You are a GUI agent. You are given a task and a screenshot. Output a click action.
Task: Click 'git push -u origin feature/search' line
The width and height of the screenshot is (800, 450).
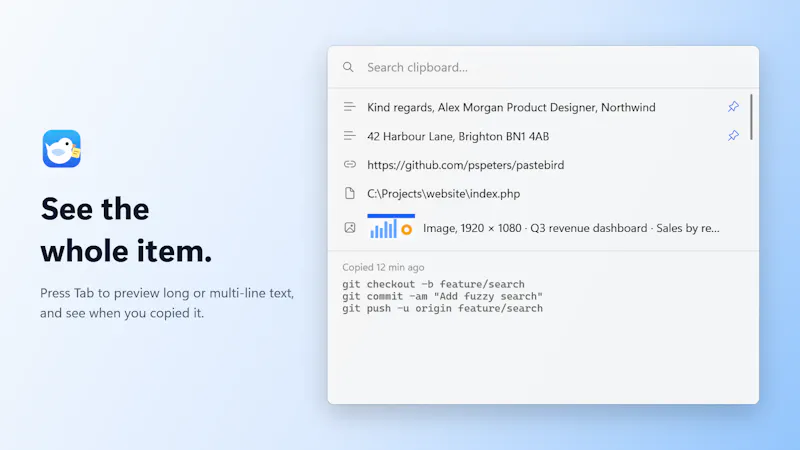point(442,309)
